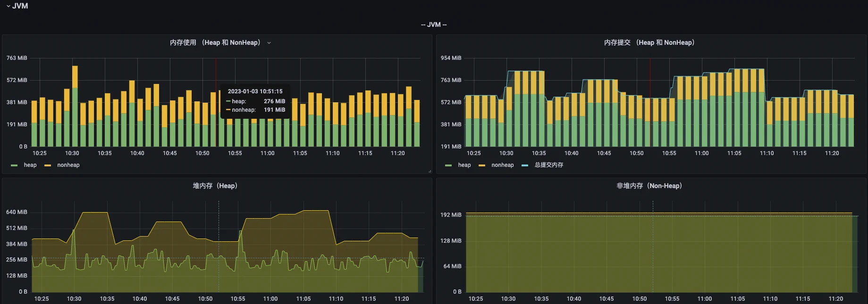Isolate the heap series label in 内存提交 legend

pyautogui.click(x=464, y=165)
